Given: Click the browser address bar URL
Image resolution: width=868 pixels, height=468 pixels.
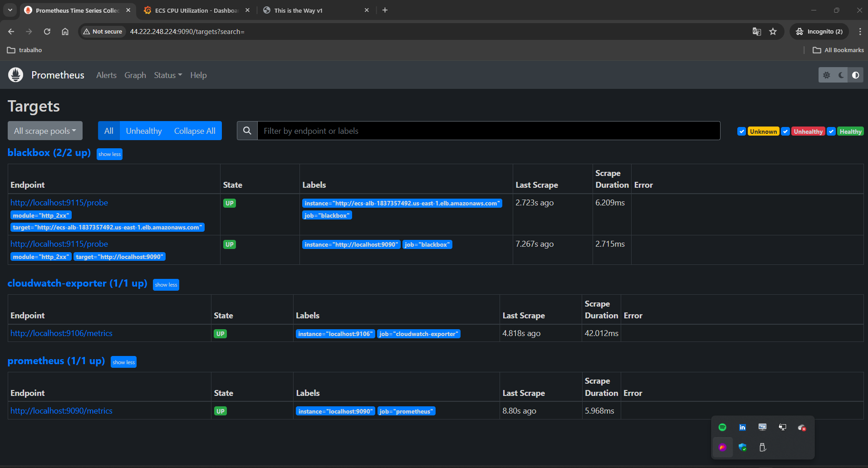Looking at the screenshot, I should (187, 31).
